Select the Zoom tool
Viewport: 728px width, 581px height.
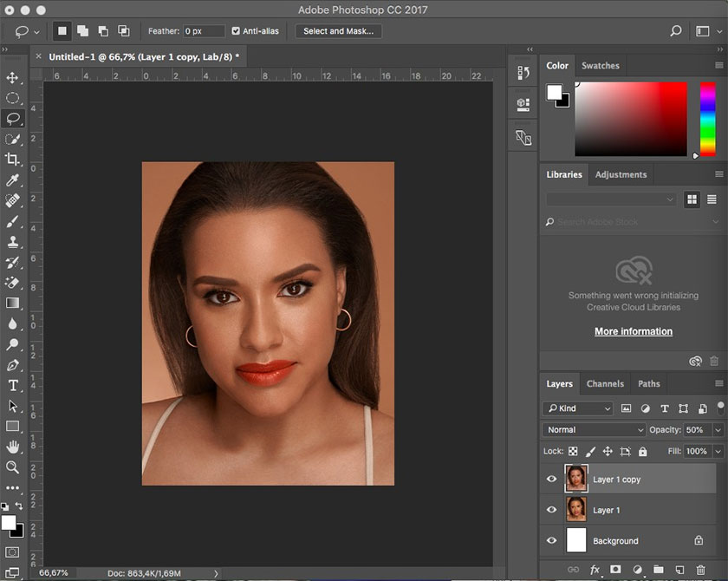click(x=12, y=467)
